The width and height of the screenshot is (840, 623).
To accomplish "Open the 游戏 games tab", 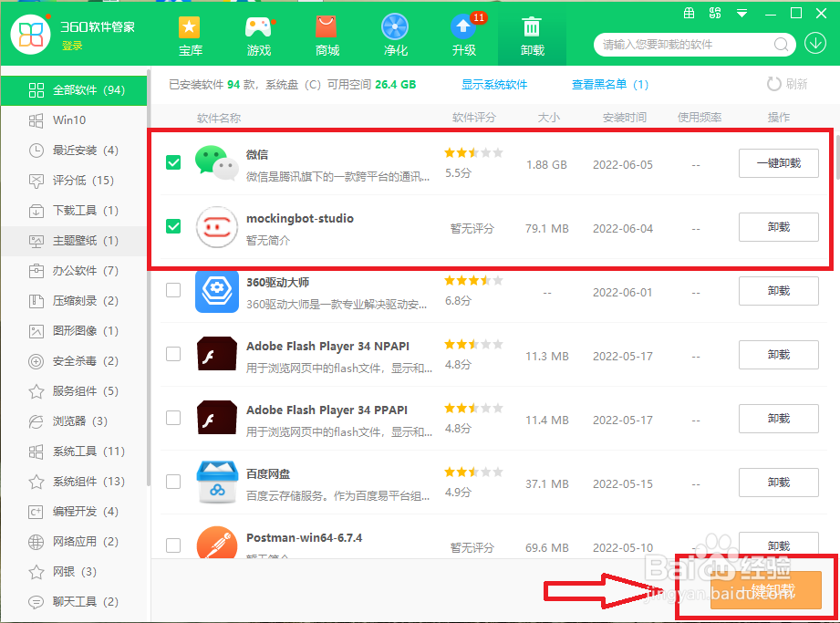I will [x=259, y=36].
